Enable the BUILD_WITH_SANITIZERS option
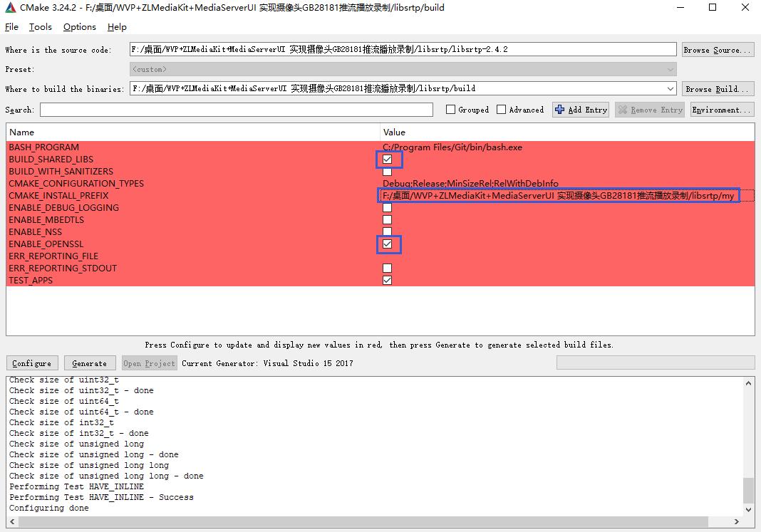761x532 pixels. 387,172
